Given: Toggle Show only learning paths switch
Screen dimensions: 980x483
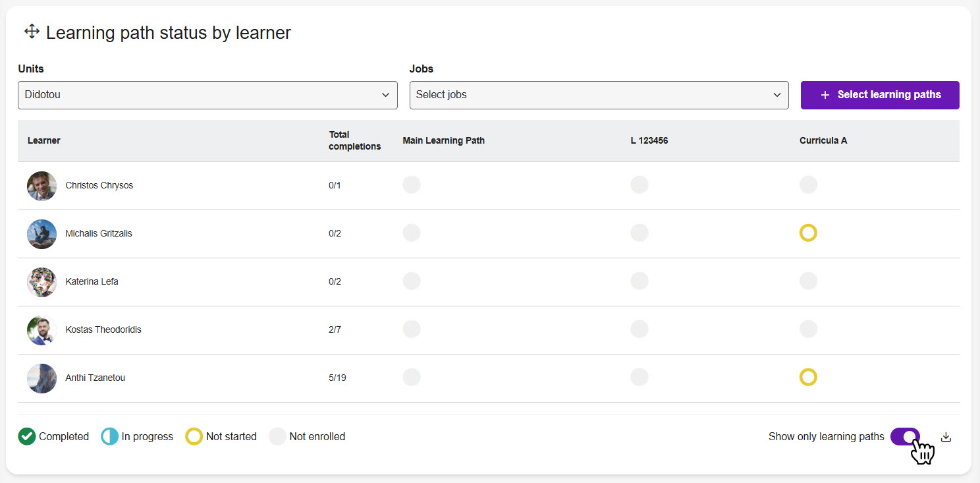Looking at the screenshot, I should (x=905, y=436).
